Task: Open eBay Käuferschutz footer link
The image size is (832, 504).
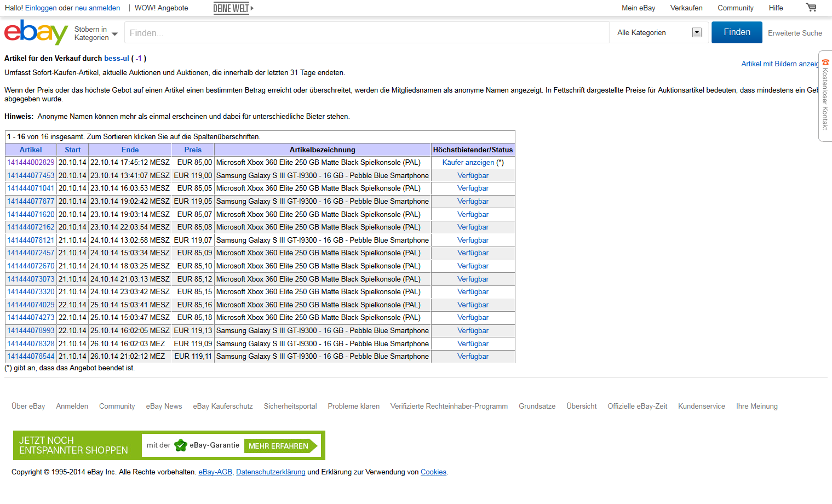Action: [223, 406]
